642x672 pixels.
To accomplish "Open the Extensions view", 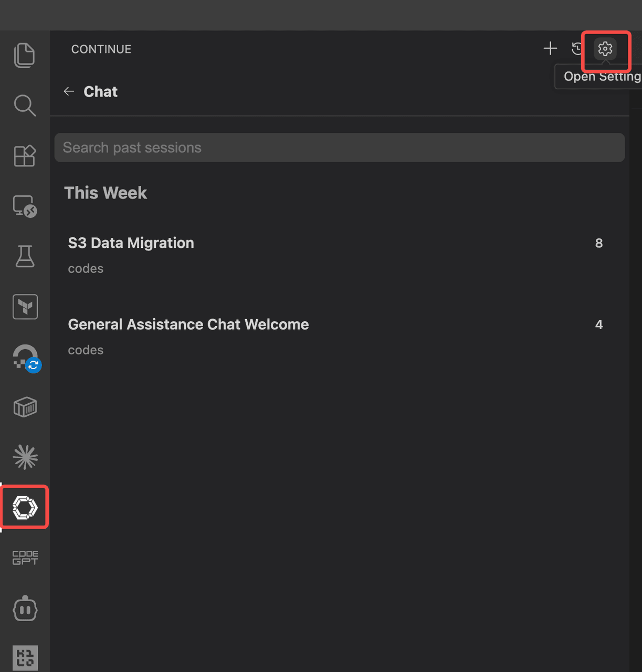I will (25, 156).
